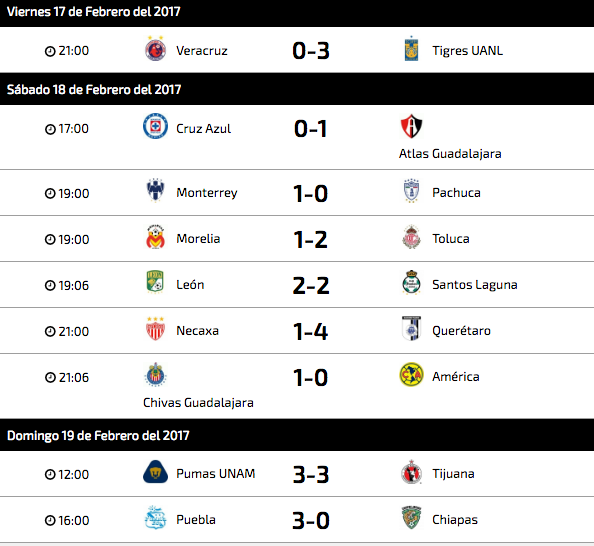Select the Atlas Guadalajara shield logo
The height and width of the screenshot is (546, 594).
pyautogui.click(x=411, y=126)
